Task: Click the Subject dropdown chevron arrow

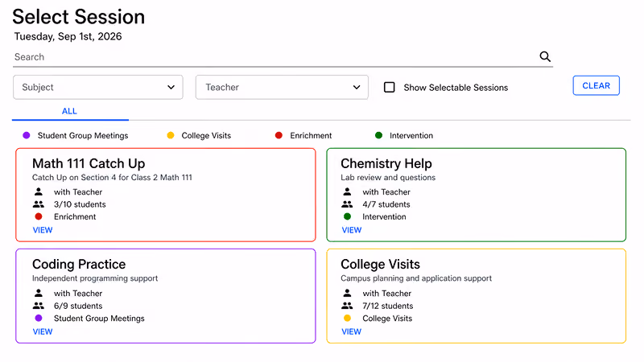Action: point(171,87)
